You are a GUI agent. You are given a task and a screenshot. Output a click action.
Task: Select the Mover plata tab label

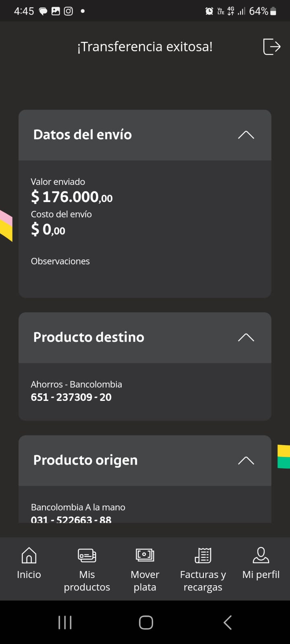pyautogui.click(x=145, y=581)
